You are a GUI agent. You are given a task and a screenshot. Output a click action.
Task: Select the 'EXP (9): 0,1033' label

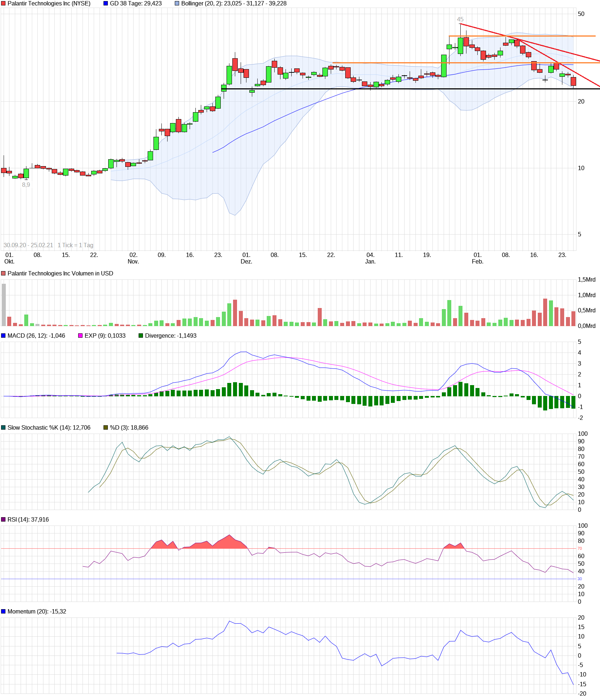[x=105, y=336]
